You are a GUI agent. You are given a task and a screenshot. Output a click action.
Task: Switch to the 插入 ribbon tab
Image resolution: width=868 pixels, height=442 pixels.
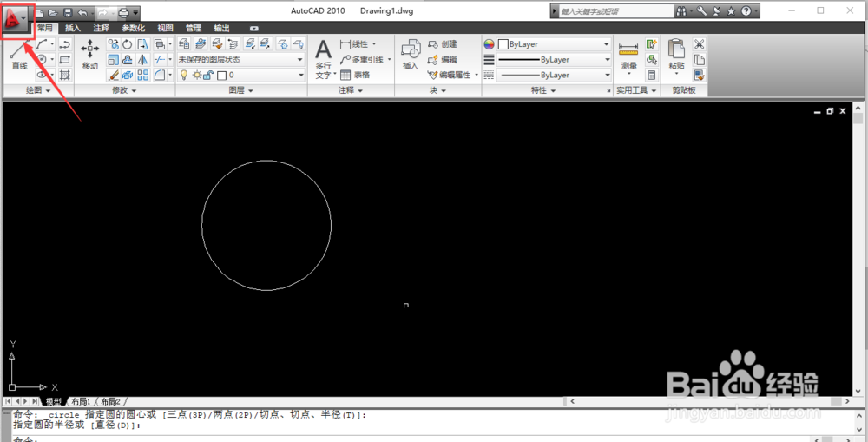point(73,28)
